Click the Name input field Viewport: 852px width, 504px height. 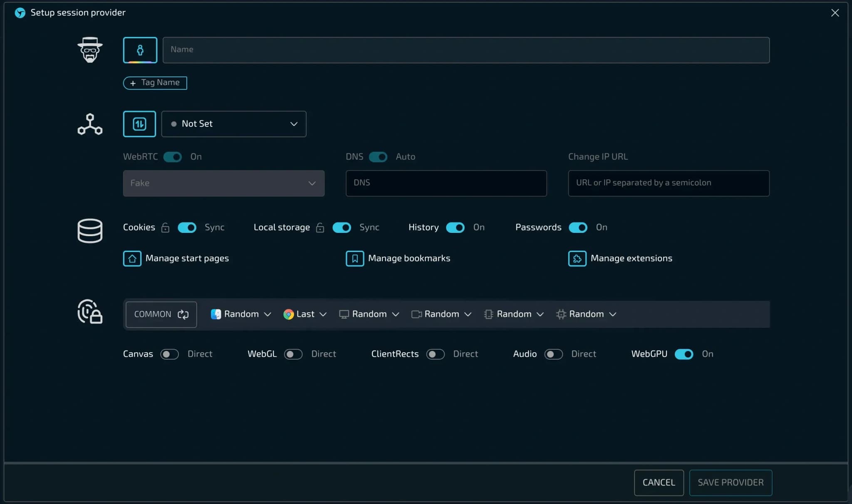point(466,50)
